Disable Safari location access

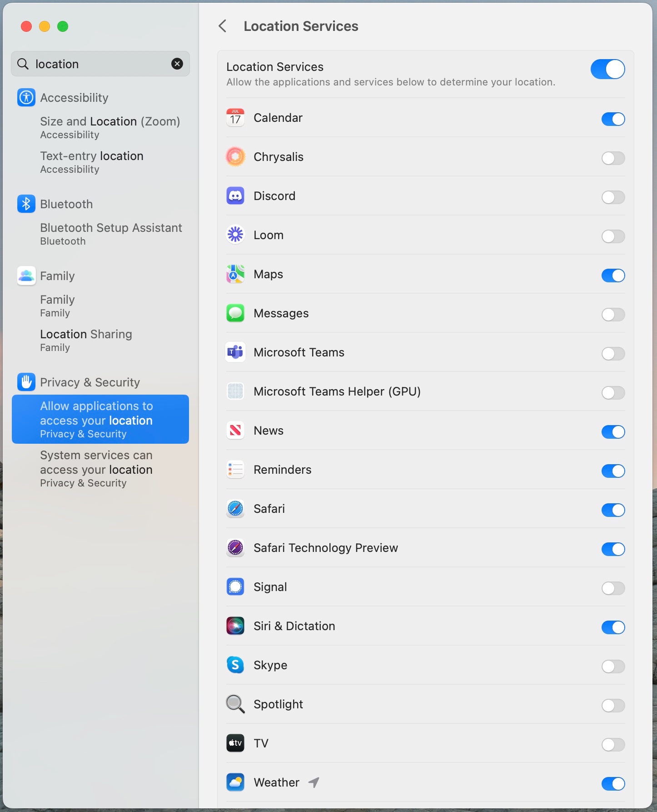(613, 510)
